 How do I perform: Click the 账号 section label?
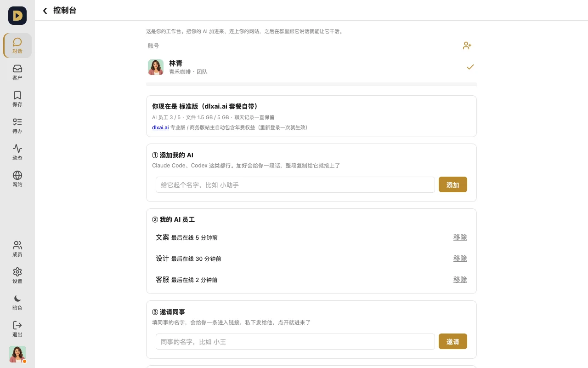pyautogui.click(x=153, y=46)
